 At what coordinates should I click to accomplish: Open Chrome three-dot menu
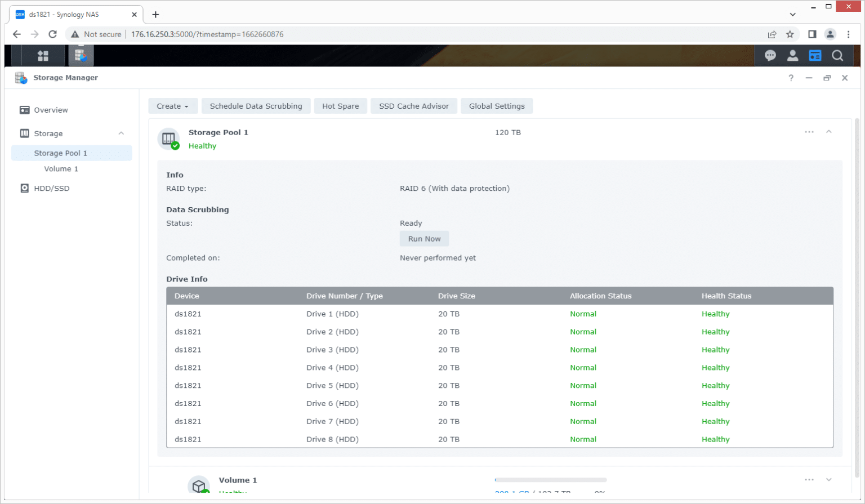(x=849, y=34)
